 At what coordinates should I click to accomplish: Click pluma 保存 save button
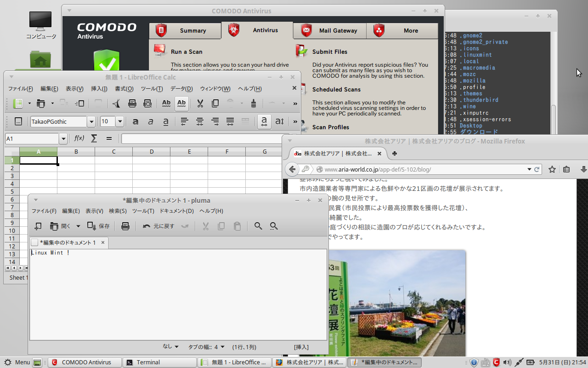click(x=99, y=226)
